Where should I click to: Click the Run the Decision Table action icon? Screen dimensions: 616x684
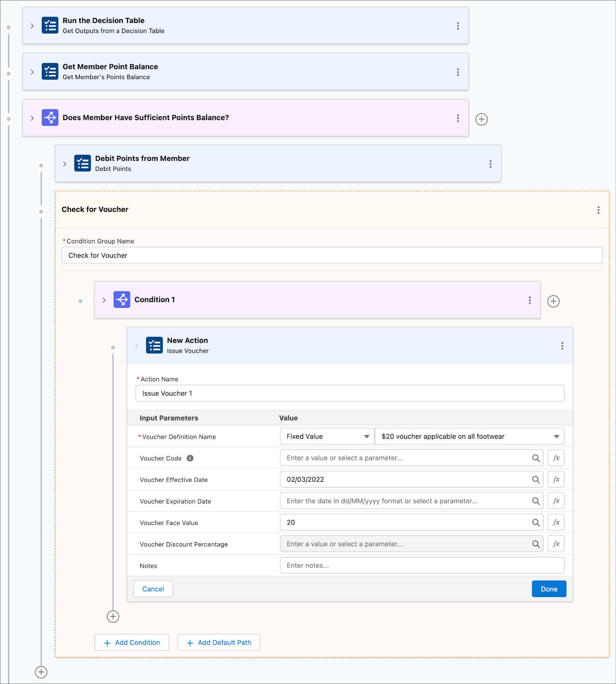coord(50,25)
